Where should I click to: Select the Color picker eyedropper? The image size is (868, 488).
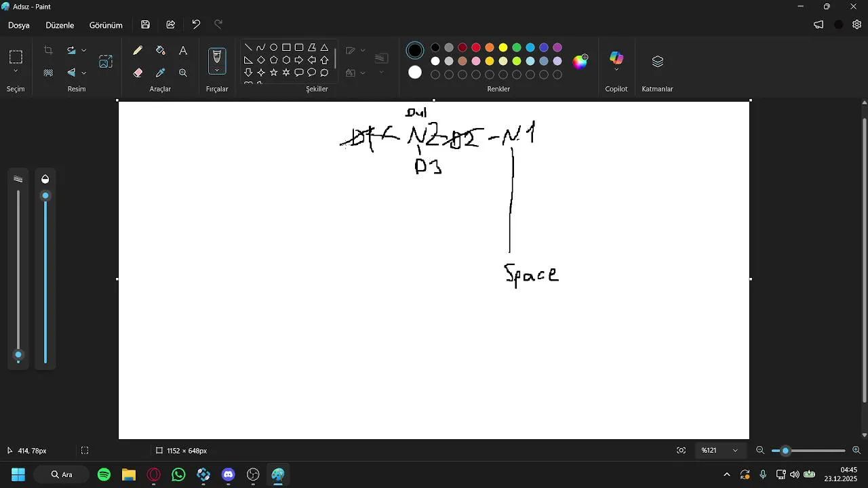tap(161, 73)
